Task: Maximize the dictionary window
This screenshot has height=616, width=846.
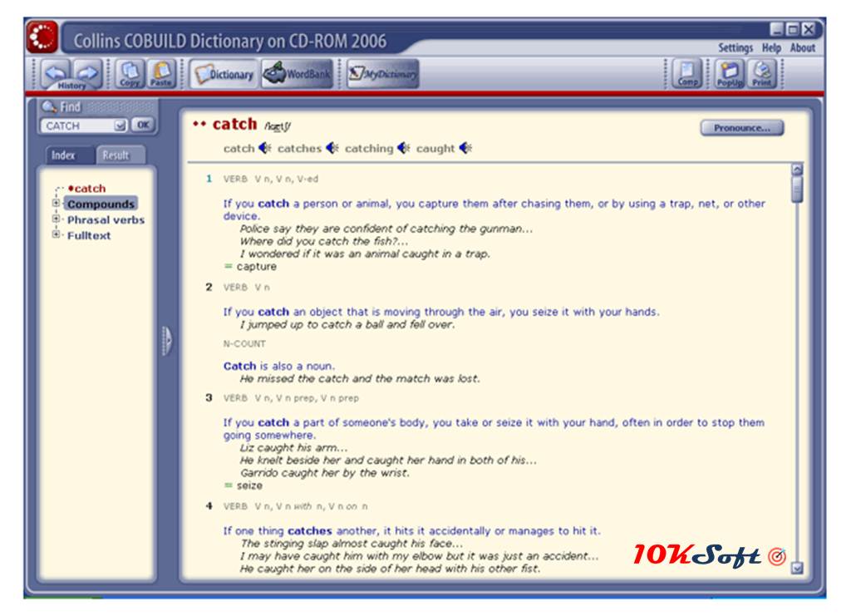Action: tap(792, 29)
